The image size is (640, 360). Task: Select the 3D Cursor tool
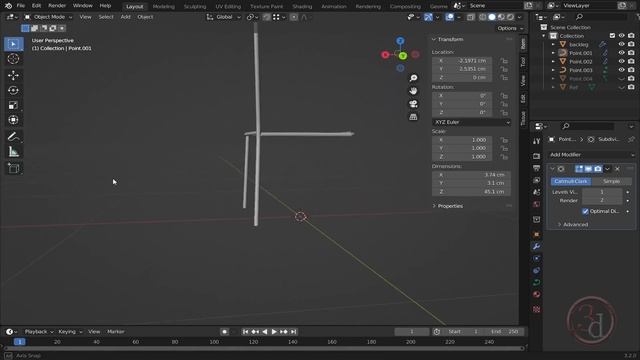(13, 59)
